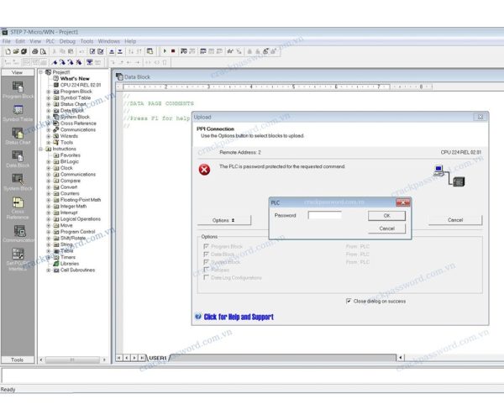Expand the Call Subroutines folder

click(49, 270)
